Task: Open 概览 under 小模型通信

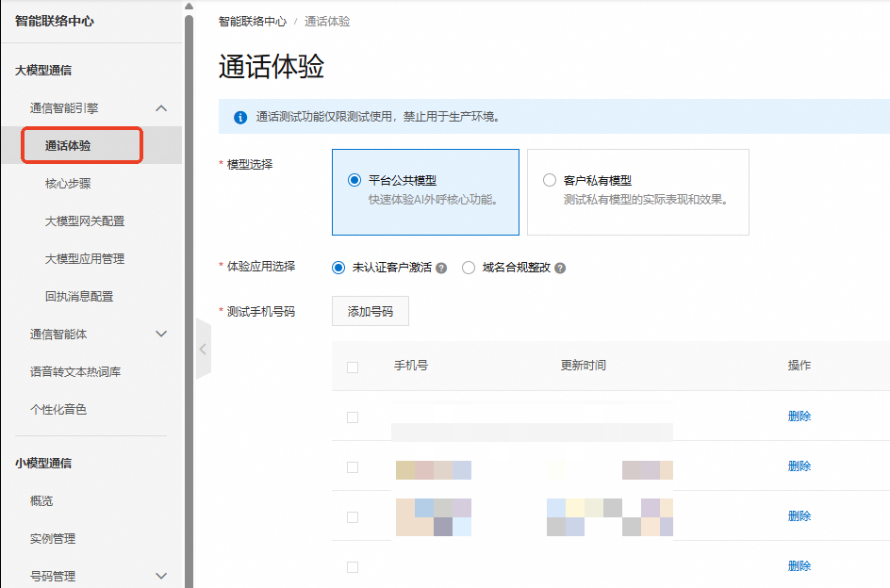Action: click(41, 500)
